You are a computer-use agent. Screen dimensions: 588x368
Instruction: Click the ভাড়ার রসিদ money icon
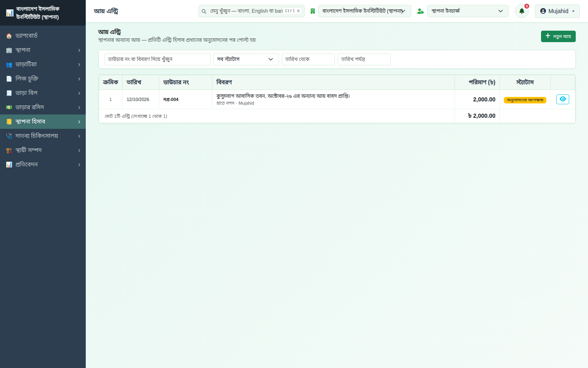pos(9,108)
